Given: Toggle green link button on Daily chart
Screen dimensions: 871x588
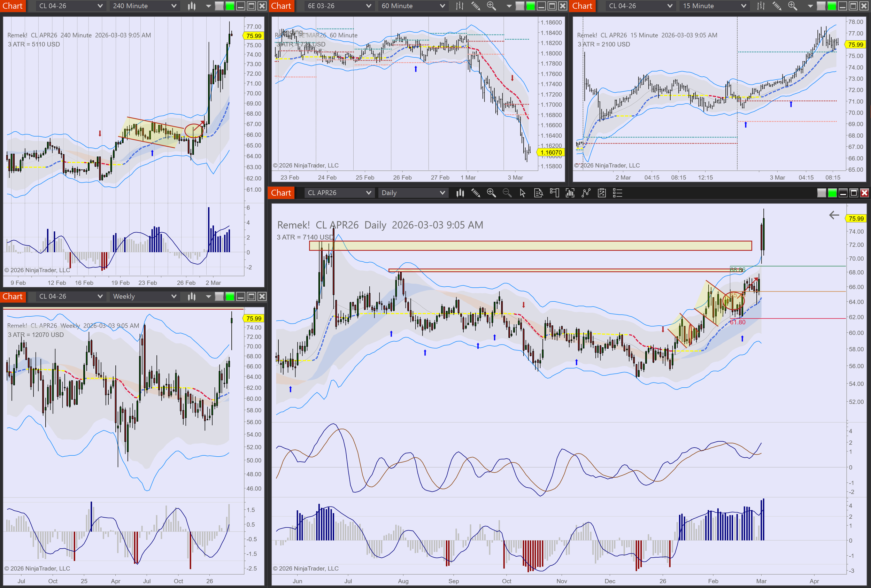Looking at the screenshot, I should 832,193.
